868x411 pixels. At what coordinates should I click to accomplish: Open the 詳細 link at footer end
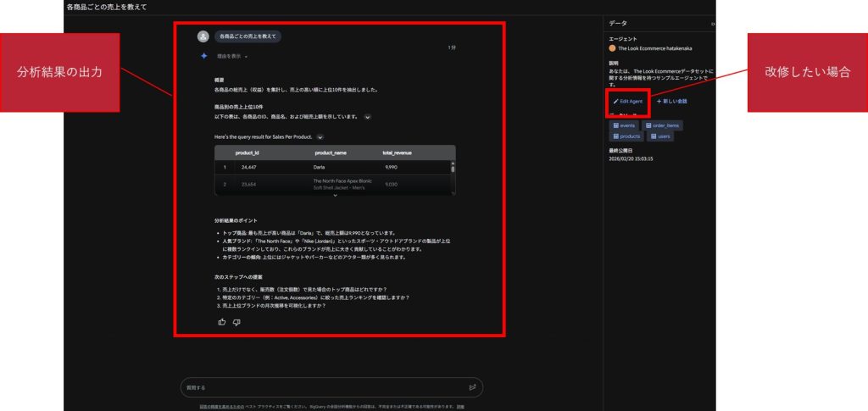tap(460, 407)
